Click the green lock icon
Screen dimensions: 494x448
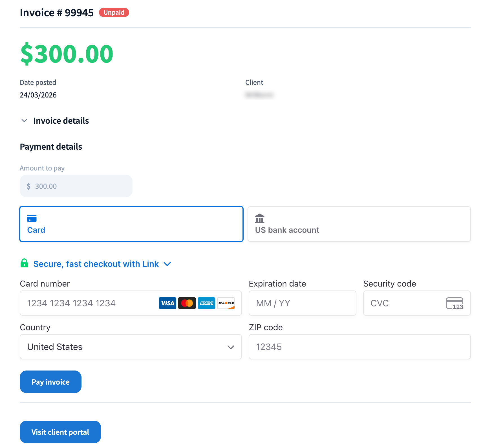coord(24,263)
